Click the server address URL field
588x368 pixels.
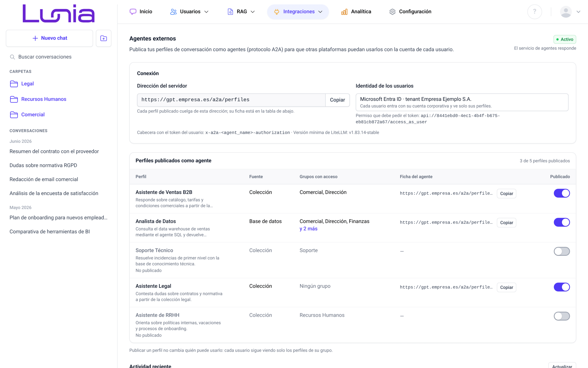pyautogui.click(x=231, y=100)
